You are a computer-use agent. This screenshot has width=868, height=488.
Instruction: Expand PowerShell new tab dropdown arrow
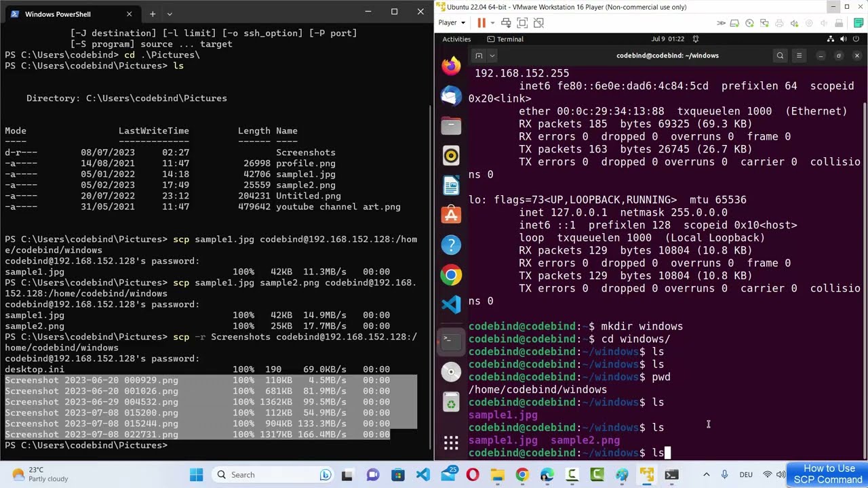170,14
